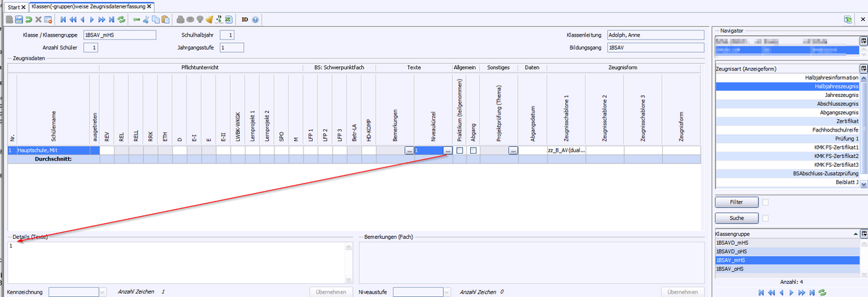Jump to first record in top toolbar
Viewport: 868px width, 297px height.
pos(64,19)
